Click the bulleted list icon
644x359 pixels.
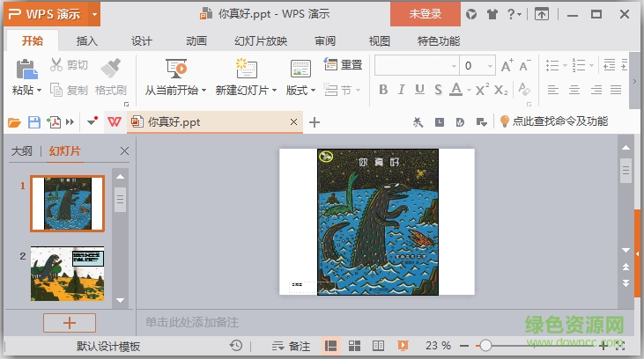pyautogui.click(x=552, y=65)
